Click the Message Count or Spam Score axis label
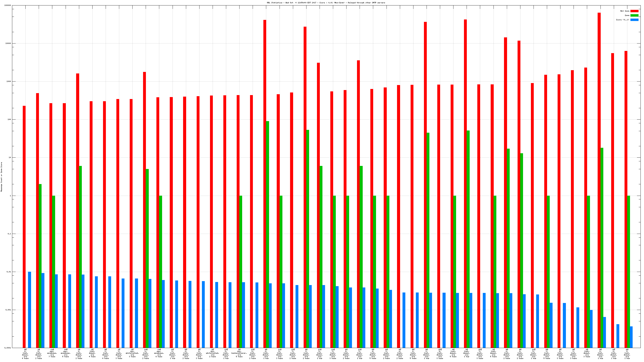Image resolution: width=644 pixels, height=362 pixels. click(2, 177)
